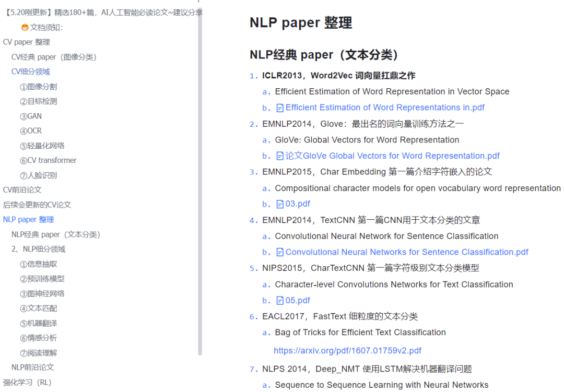Select NLP前沿论文 in the outline
The image size is (564, 392).
(x=33, y=367)
